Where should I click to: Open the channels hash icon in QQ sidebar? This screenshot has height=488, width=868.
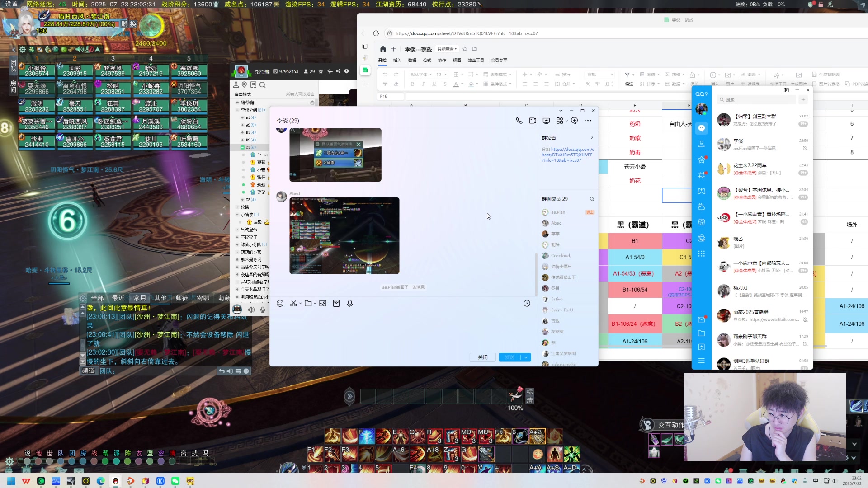(x=702, y=175)
